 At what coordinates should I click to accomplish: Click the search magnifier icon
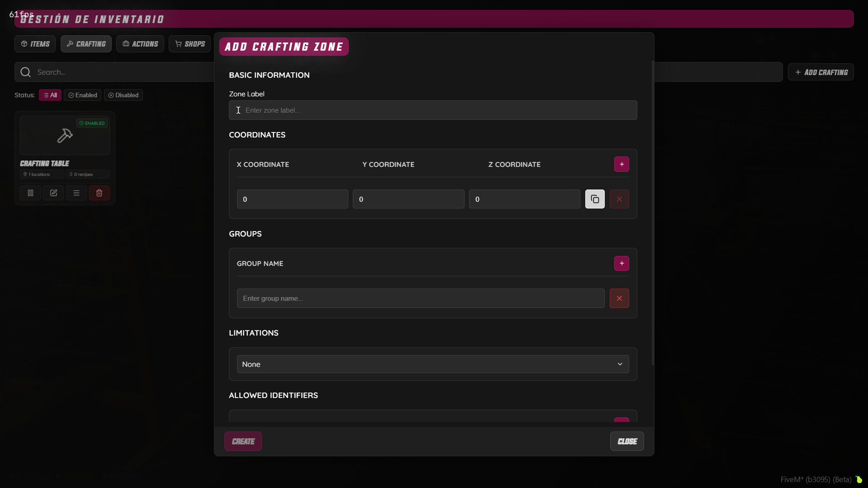click(x=25, y=72)
